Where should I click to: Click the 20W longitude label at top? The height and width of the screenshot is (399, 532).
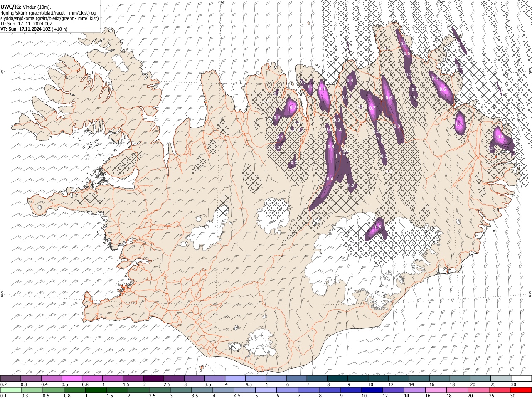(221, 2)
